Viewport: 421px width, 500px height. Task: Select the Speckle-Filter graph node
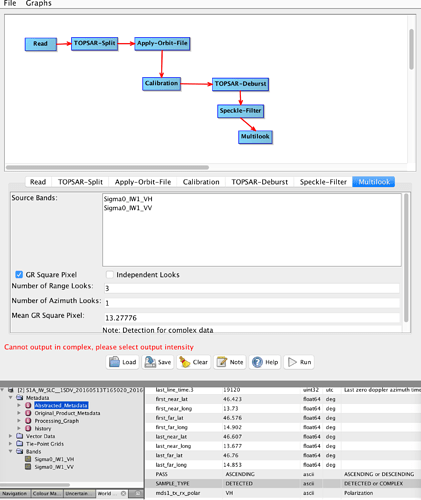click(x=240, y=111)
